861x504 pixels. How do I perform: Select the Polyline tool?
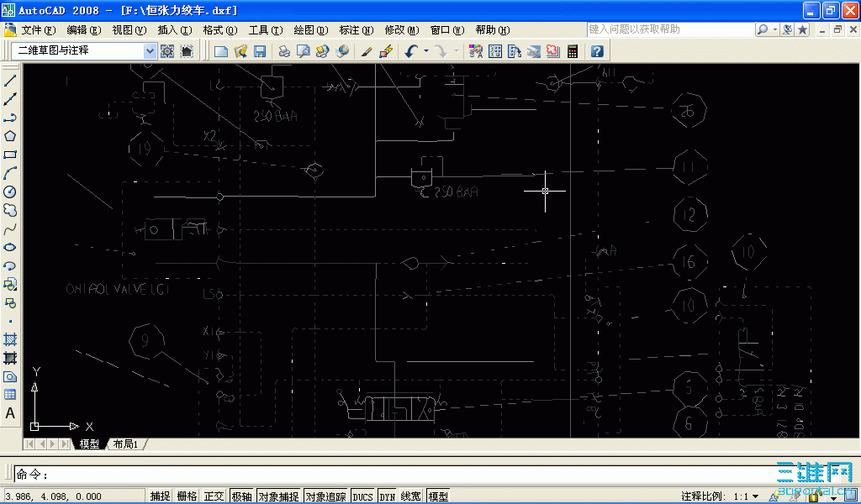point(10,118)
